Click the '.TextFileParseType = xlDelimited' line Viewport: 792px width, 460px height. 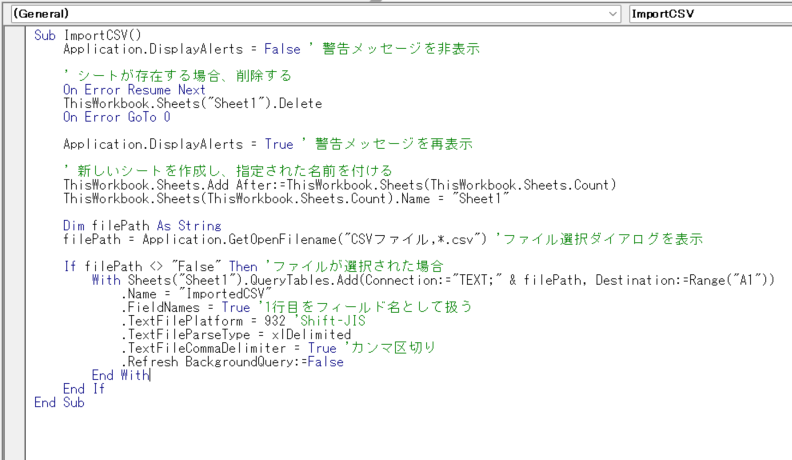236,334
